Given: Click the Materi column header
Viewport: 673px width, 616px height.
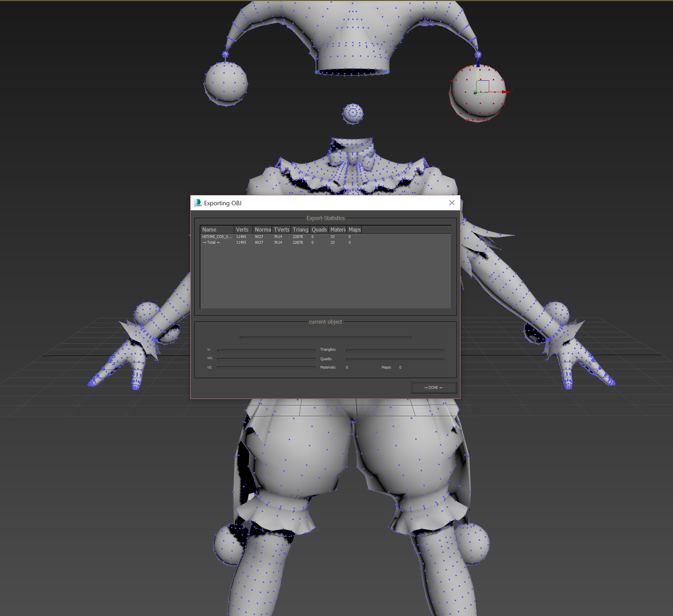Looking at the screenshot, I should (x=338, y=230).
